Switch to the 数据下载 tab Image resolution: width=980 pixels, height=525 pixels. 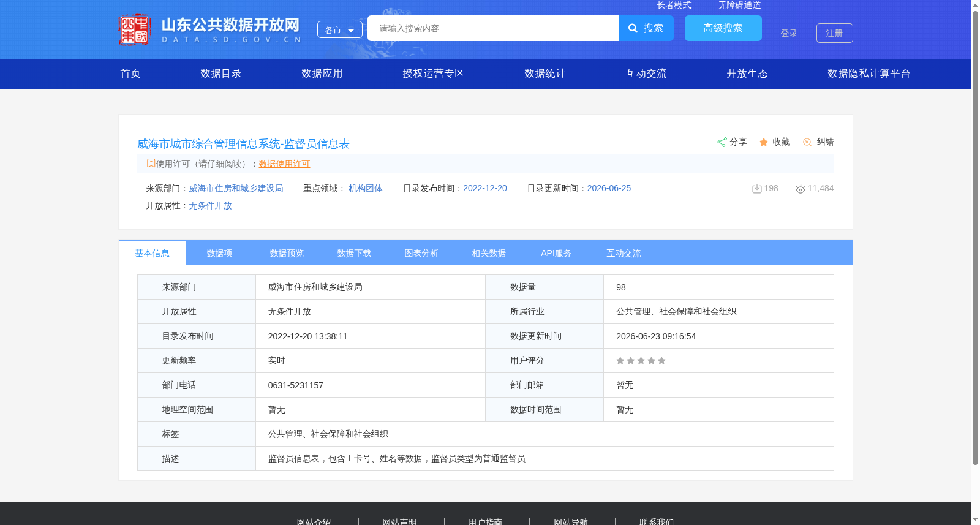(355, 253)
